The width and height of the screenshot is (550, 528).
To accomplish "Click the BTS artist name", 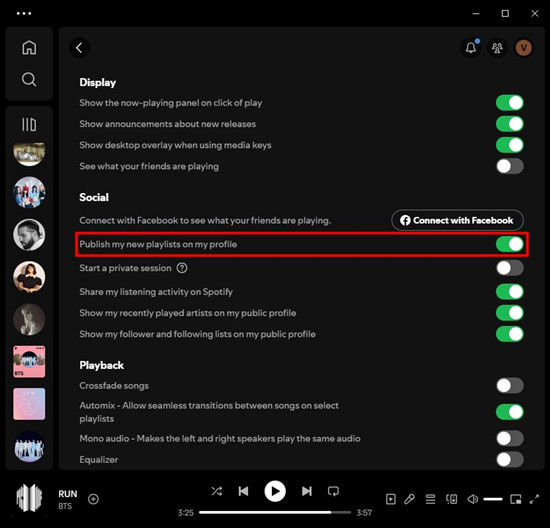I will click(65, 506).
